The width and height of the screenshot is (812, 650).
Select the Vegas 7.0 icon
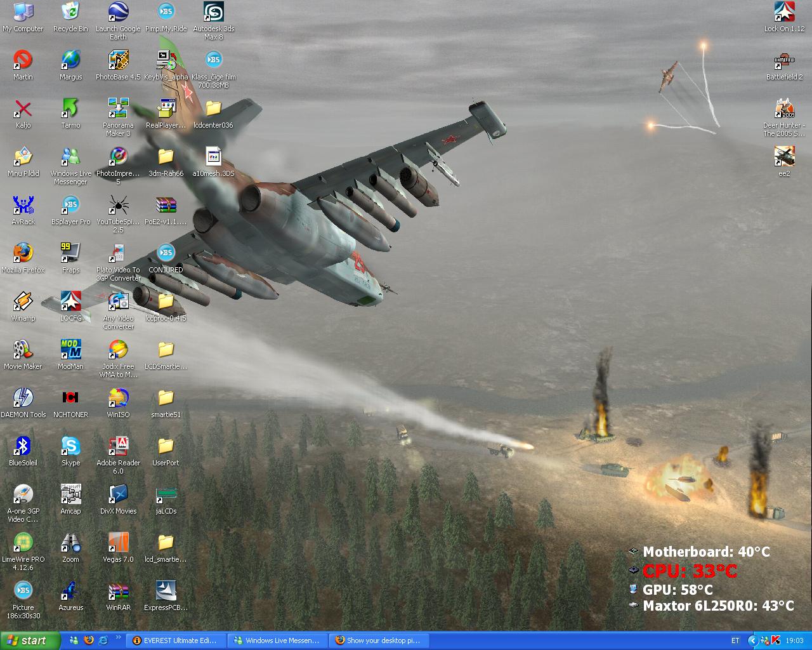pos(118,548)
